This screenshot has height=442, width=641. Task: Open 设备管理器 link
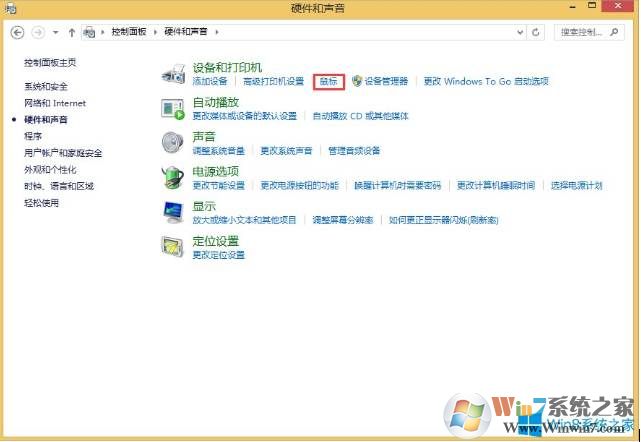point(386,81)
